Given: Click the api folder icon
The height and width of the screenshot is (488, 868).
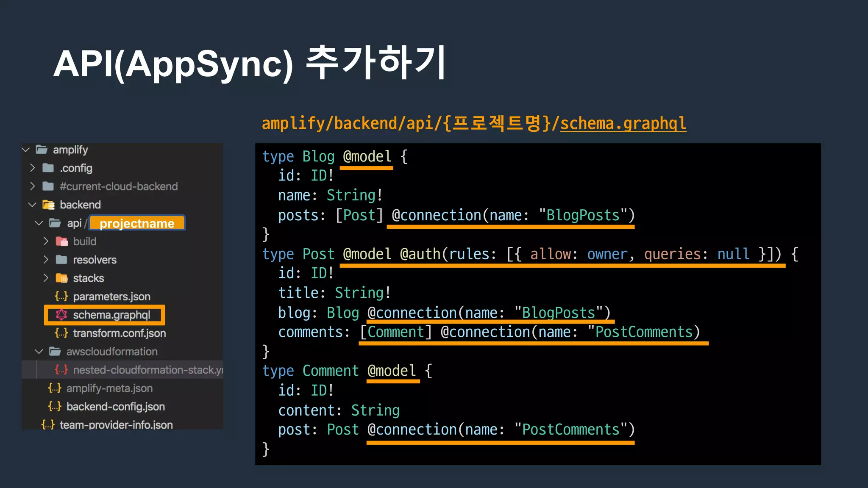Looking at the screenshot, I should pyautogui.click(x=55, y=223).
